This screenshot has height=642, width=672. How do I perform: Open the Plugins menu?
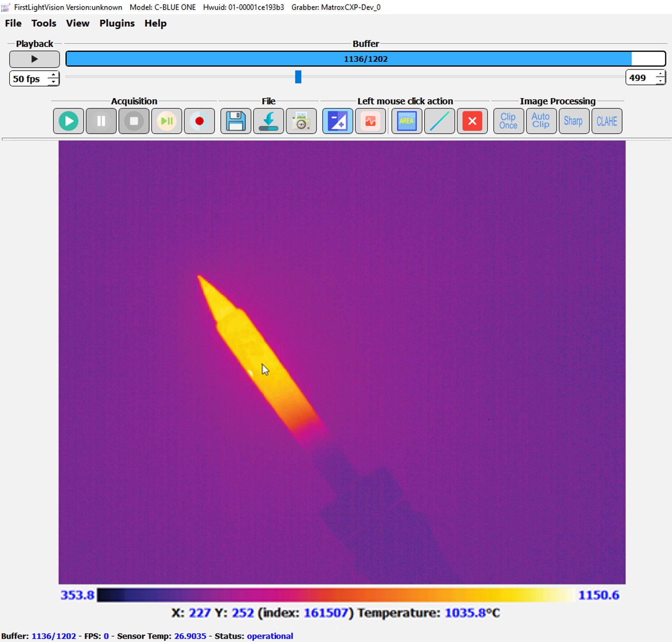pyautogui.click(x=117, y=23)
